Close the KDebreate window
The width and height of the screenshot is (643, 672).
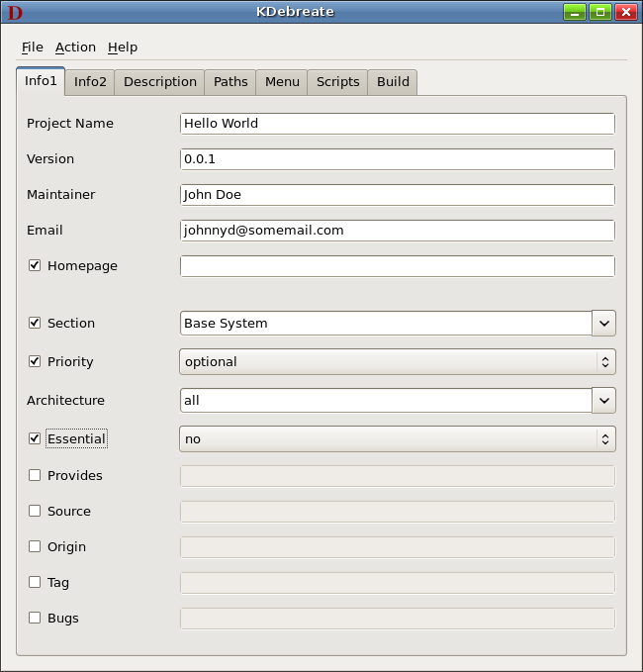[626, 12]
